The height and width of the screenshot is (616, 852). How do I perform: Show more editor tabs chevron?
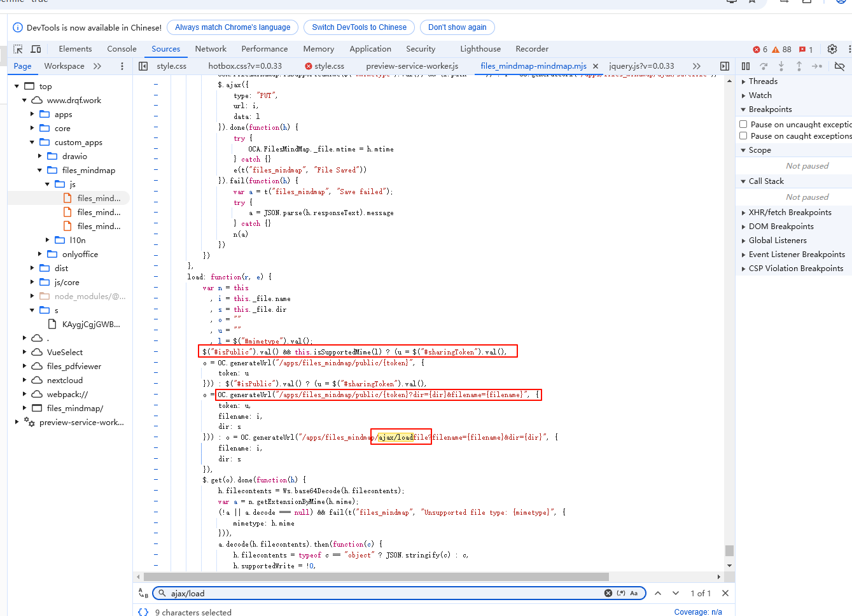coord(697,66)
